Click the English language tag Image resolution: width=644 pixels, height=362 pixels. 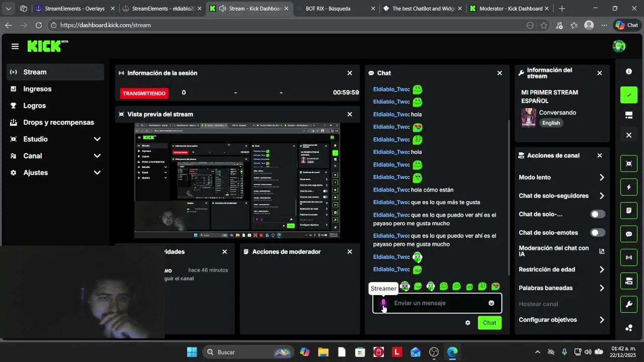click(x=551, y=123)
